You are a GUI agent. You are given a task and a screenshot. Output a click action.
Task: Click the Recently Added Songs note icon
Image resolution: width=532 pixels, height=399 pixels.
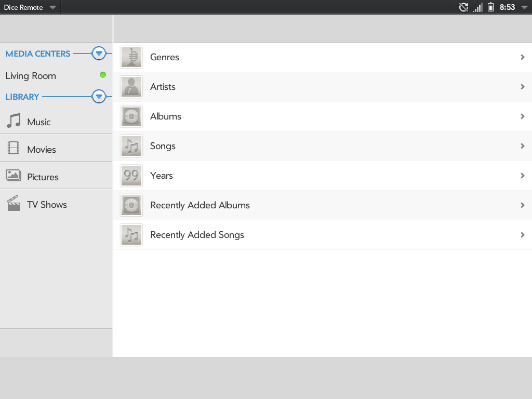pos(131,235)
